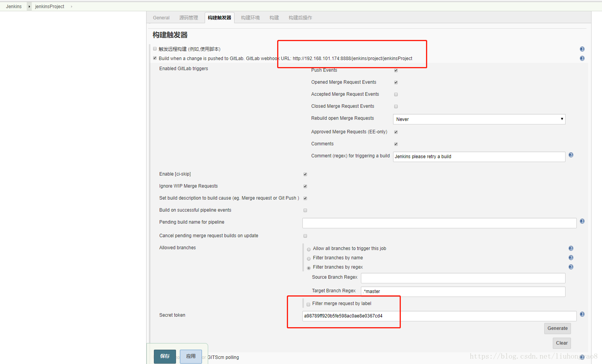Select Filter branches by regex radio

pos(309,268)
